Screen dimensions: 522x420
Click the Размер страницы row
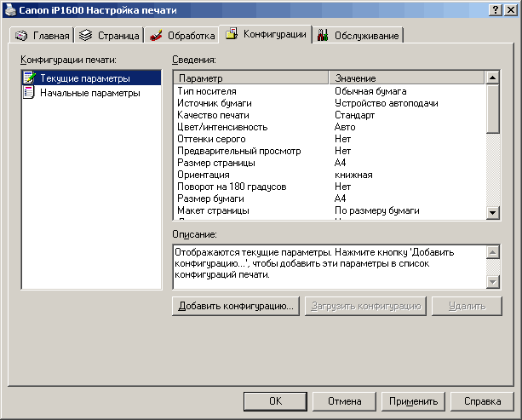pos(330,163)
